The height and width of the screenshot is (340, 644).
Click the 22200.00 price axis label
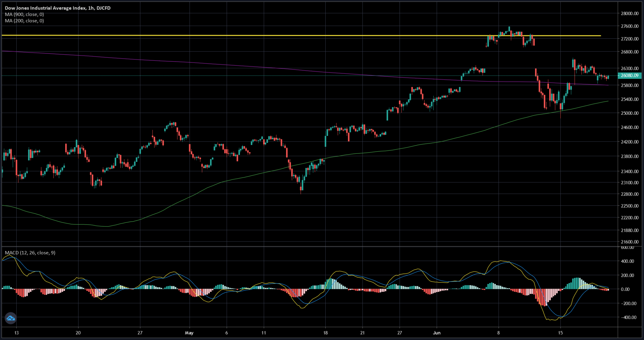(x=629, y=218)
